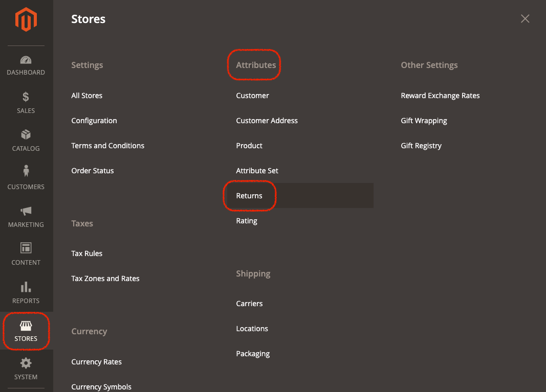Select the Content layout icon

click(x=26, y=248)
